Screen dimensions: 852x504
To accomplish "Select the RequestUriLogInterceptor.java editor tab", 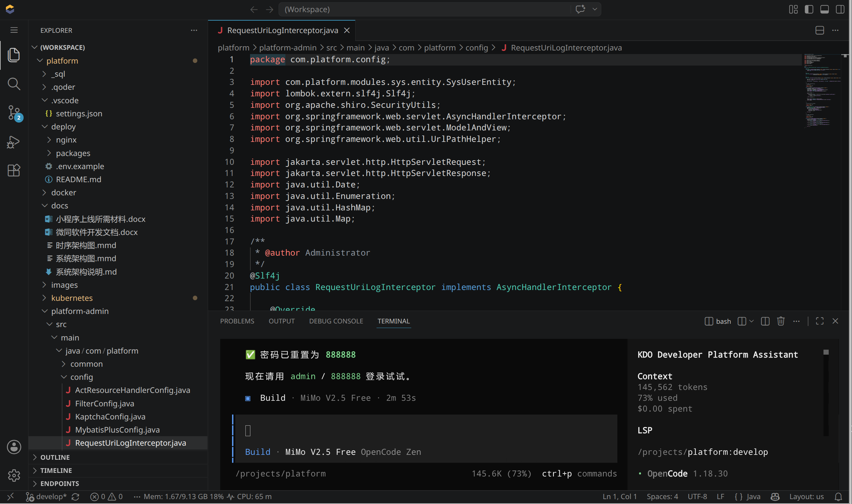I will (282, 30).
